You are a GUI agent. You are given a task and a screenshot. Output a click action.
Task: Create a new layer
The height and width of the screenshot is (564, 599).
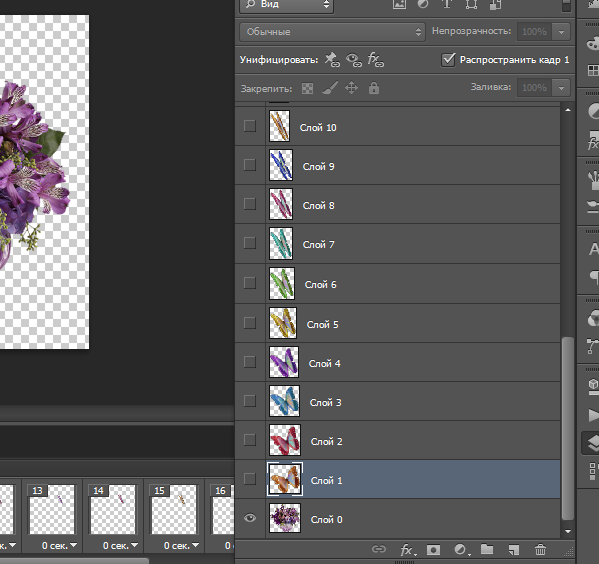pos(514,550)
